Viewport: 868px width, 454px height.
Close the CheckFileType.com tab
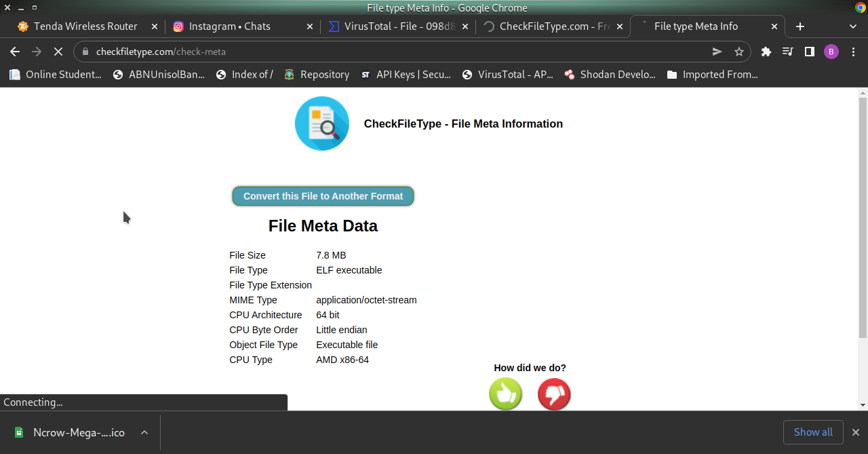pos(620,26)
